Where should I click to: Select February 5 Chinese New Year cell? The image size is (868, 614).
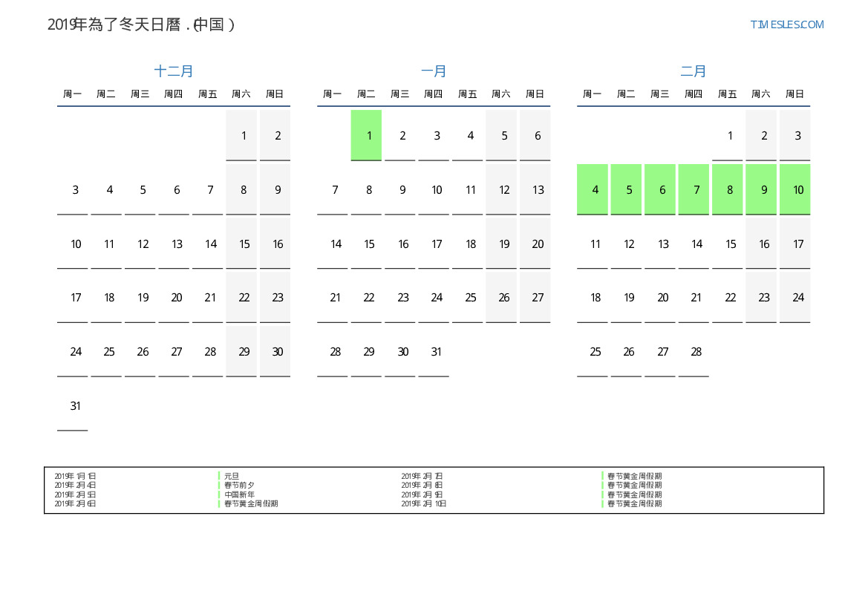(629, 189)
